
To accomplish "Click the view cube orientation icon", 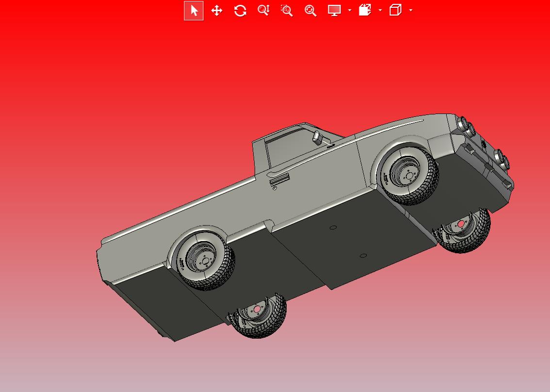I will 395,10.
